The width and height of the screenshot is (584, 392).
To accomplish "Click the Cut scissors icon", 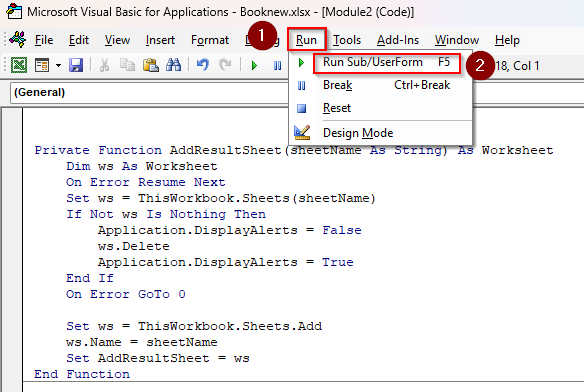I will click(x=104, y=66).
